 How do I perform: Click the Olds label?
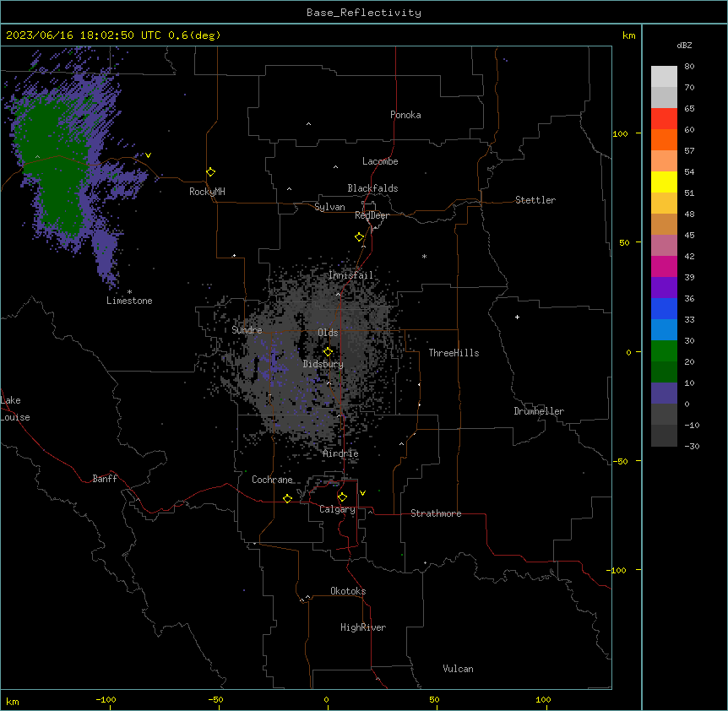pyautogui.click(x=328, y=333)
